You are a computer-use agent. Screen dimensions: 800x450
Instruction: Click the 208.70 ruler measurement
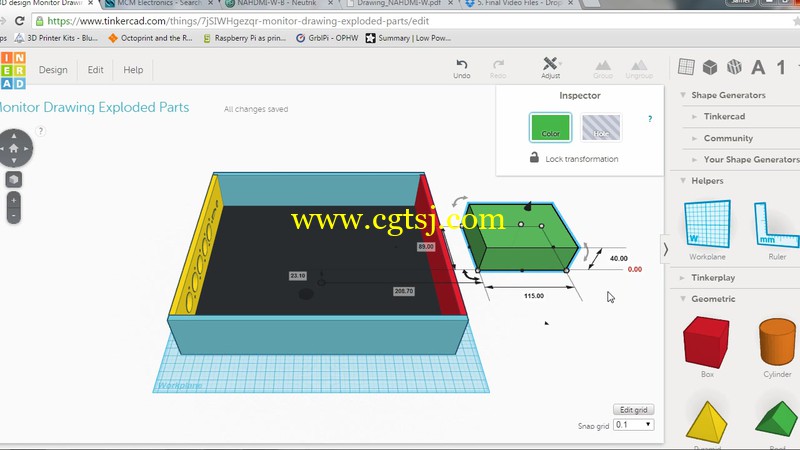point(404,291)
